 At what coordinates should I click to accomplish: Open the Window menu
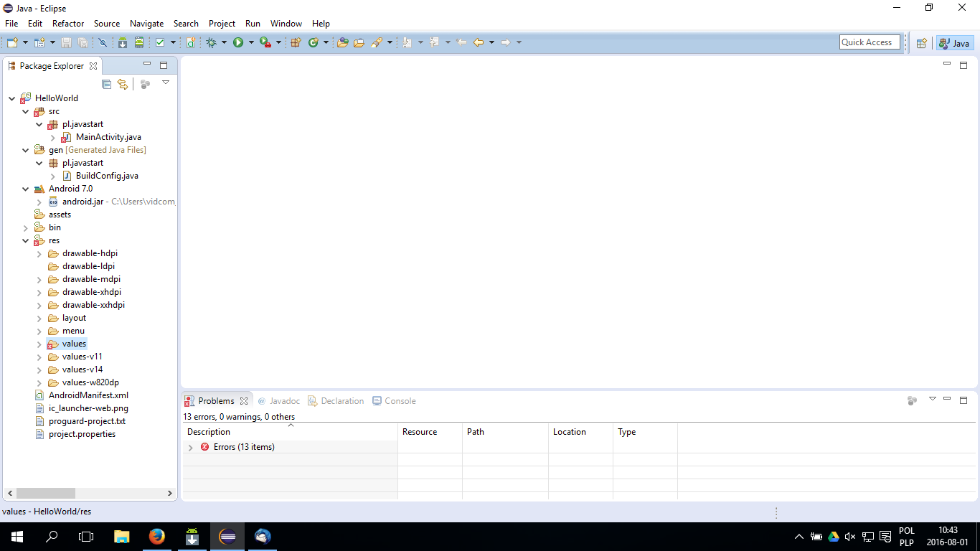point(286,24)
